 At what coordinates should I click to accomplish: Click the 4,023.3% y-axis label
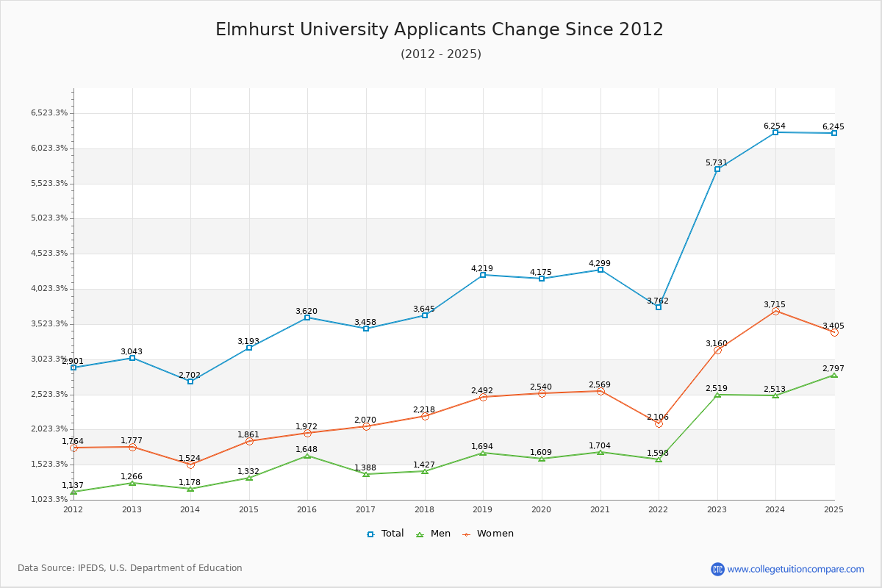point(49,289)
